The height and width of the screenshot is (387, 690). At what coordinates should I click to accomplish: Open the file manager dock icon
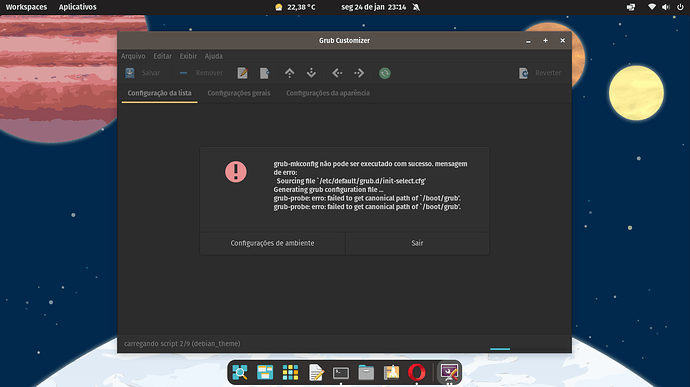[x=366, y=372]
